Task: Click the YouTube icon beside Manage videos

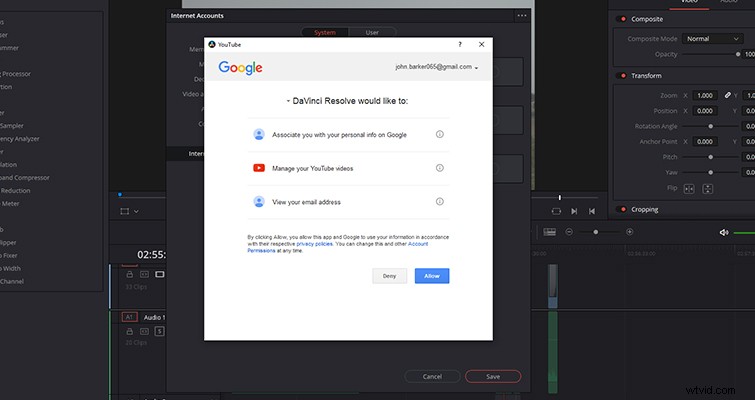Action: [x=259, y=168]
